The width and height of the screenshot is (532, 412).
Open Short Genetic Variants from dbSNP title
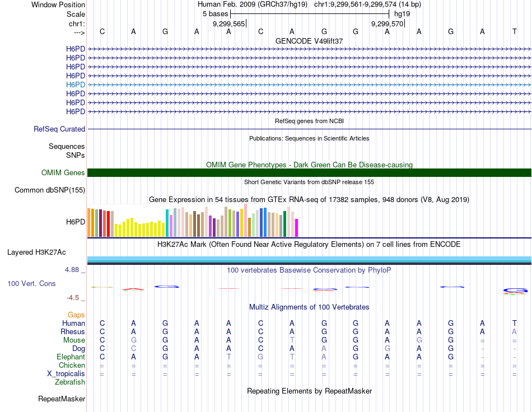point(309,182)
